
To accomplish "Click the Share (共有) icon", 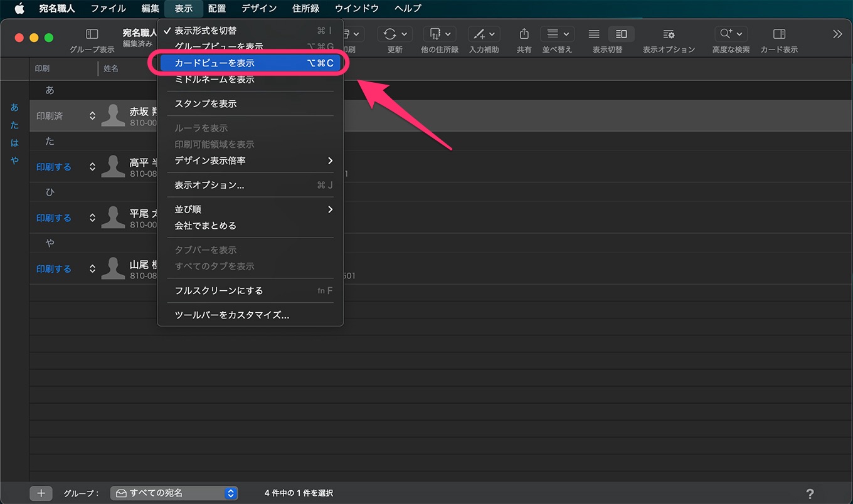I will pos(524,34).
